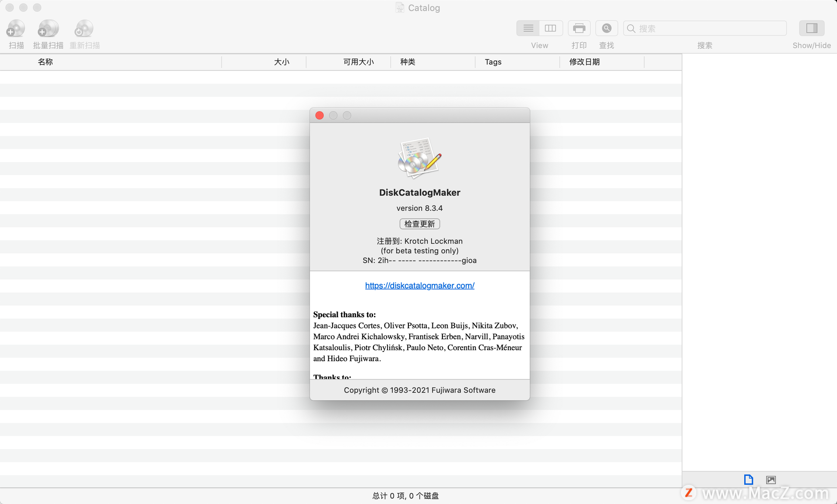Viewport: 837px width, 504px height.
Task: Open the Batch Scan tool
Action: click(48, 29)
